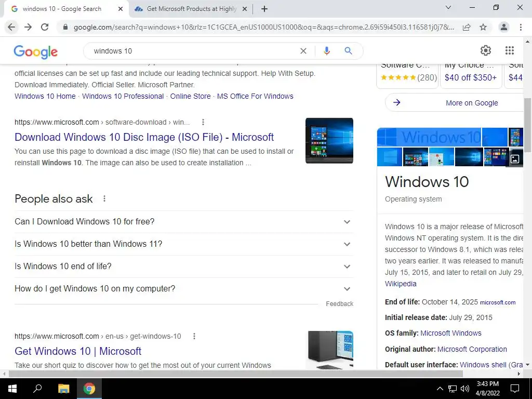This screenshot has width=532, height=399.
Task: Open Google quick settings gear
Action: coord(486,50)
